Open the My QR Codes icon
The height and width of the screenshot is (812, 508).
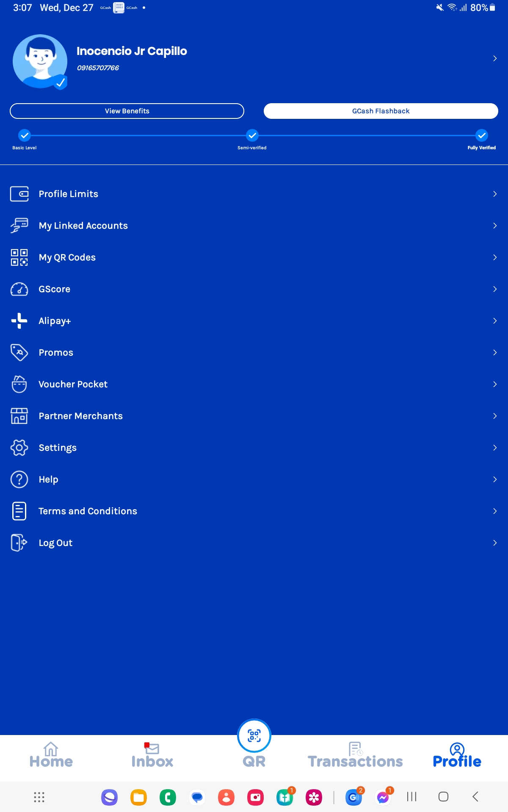pyautogui.click(x=19, y=258)
